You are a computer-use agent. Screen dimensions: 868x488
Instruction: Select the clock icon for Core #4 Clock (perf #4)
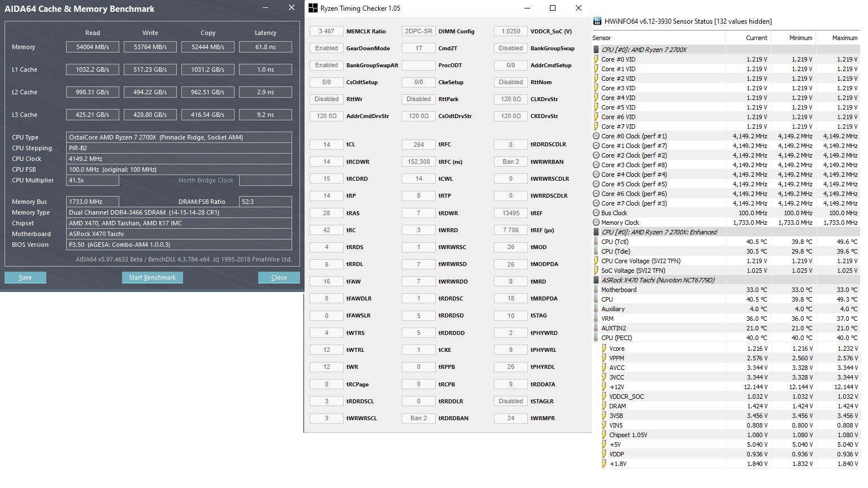[596, 175]
